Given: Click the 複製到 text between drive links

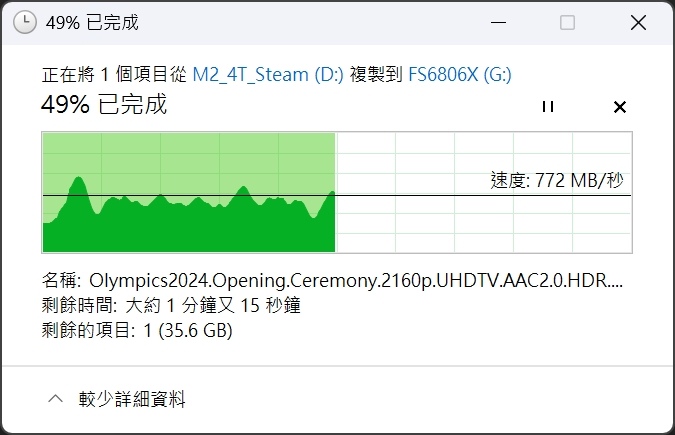Looking at the screenshot, I should (376, 75).
